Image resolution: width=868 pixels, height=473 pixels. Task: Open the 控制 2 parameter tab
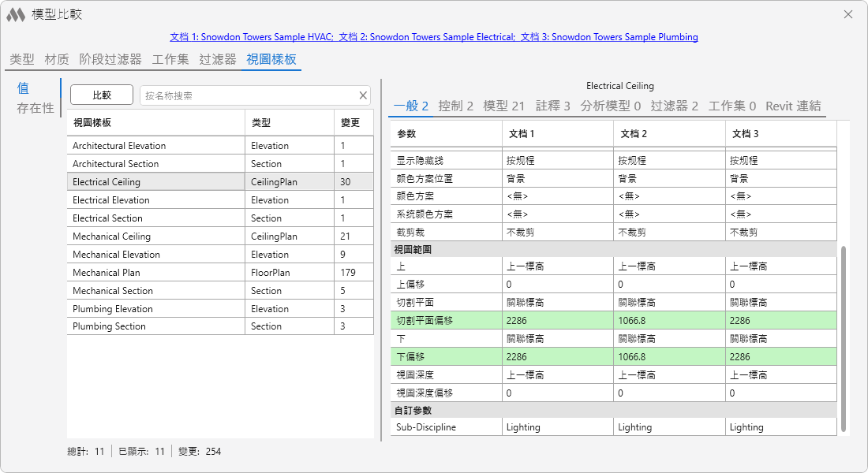point(455,106)
